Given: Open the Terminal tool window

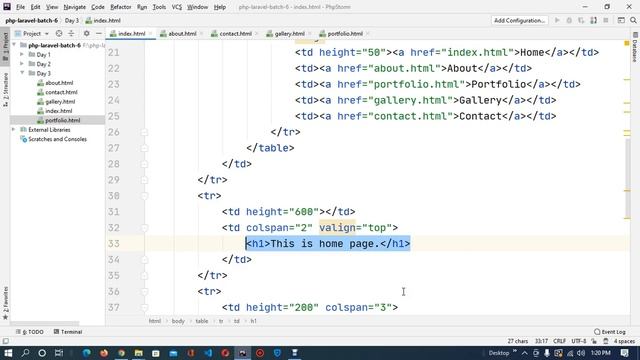Looking at the screenshot, I should click(x=68, y=332).
